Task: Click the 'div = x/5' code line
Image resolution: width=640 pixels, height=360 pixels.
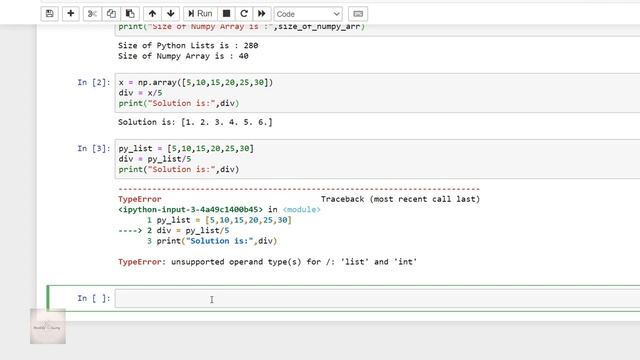Action: (140, 93)
